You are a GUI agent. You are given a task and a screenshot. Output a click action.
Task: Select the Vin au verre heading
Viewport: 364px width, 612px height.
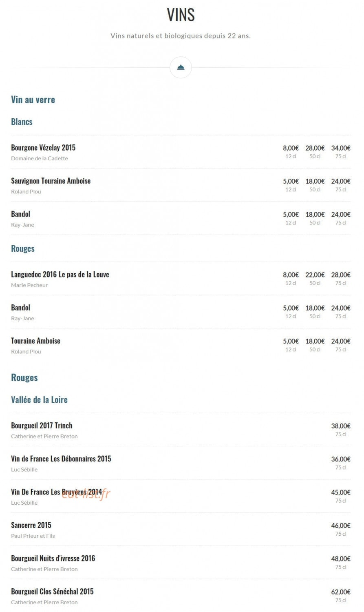(x=33, y=100)
